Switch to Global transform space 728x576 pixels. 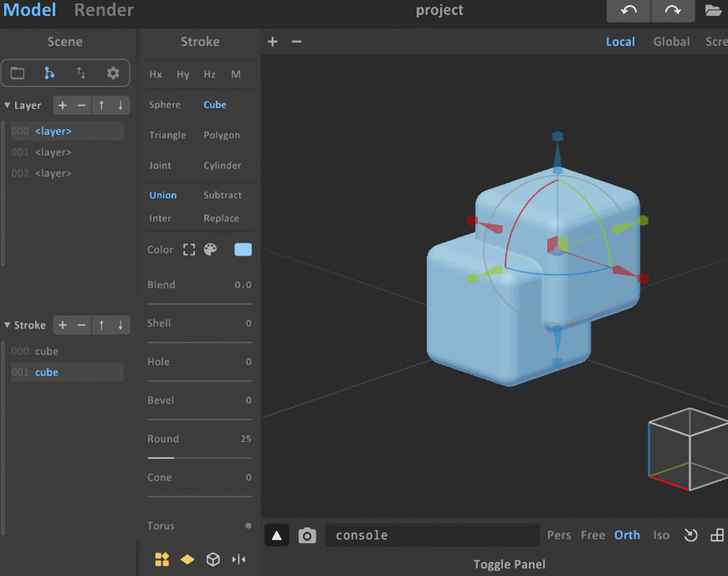click(671, 42)
